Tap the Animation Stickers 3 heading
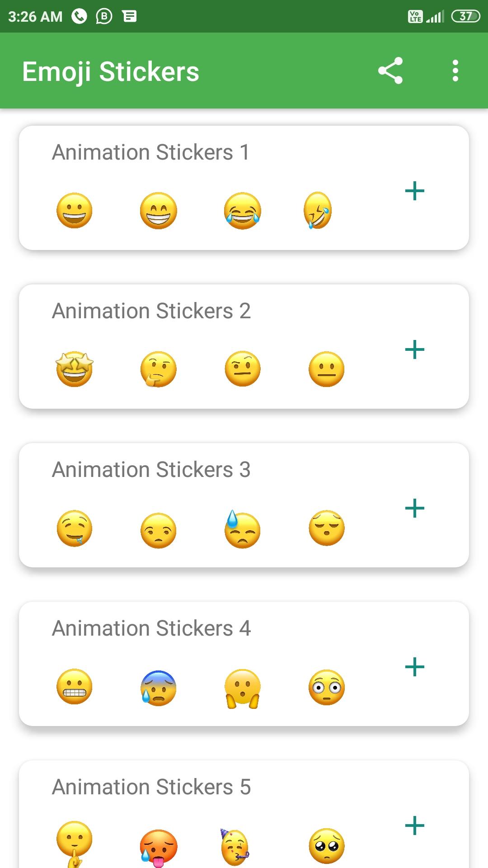Screen dimensions: 488x868 pyautogui.click(x=151, y=470)
